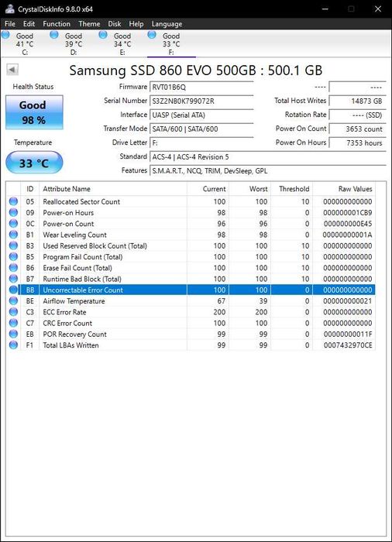Open the Edit menu
This screenshot has width=392, height=542.
tap(29, 24)
